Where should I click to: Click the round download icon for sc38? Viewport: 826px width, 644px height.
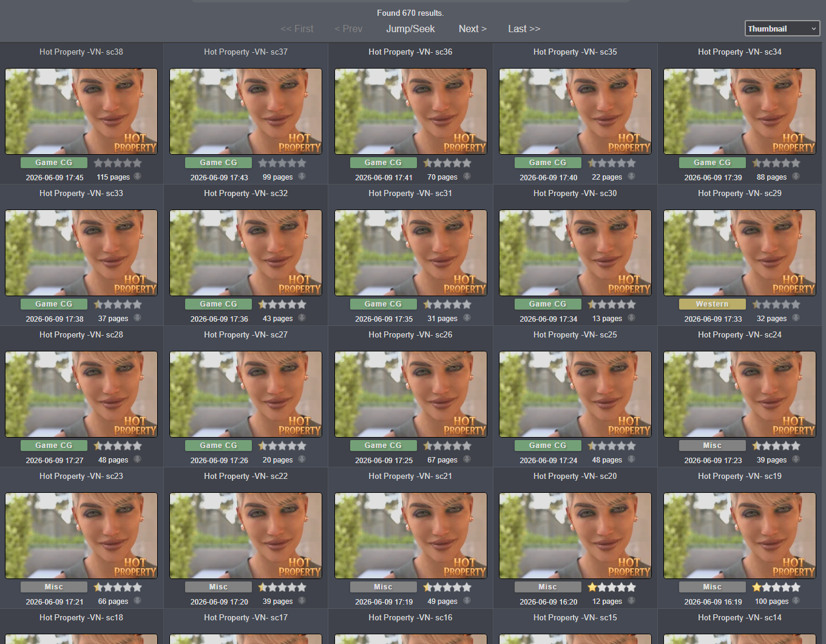pyautogui.click(x=138, y=177)
